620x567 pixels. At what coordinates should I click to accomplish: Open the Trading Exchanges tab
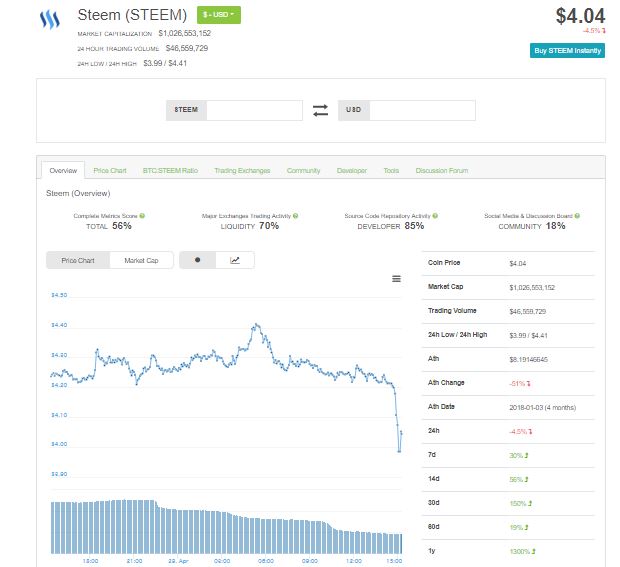(x=242, y=171)
